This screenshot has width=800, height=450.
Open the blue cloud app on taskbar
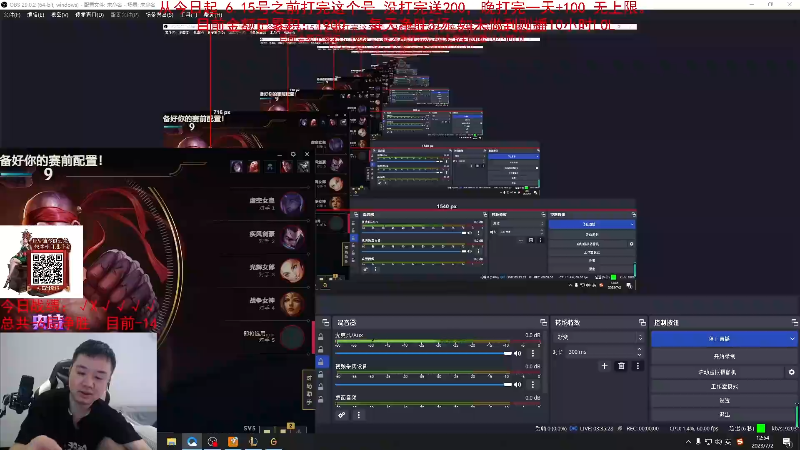pos(192,441)
